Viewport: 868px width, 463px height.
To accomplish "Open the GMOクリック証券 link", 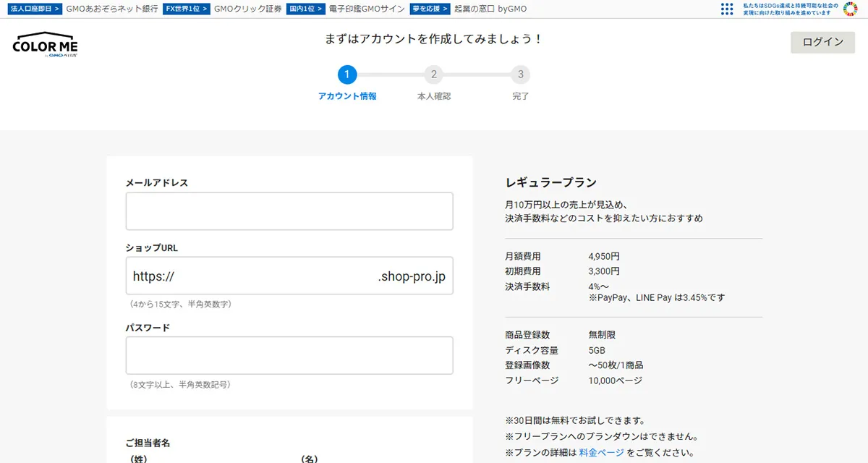I will [250, 9].
